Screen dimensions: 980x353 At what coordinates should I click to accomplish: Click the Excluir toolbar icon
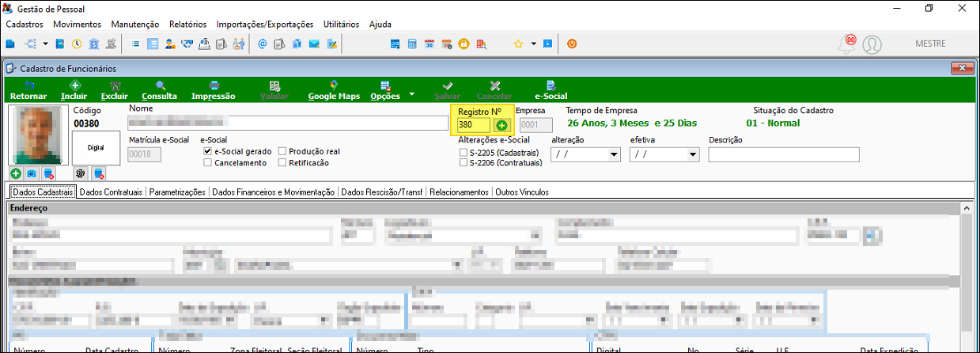coord(115,90)
